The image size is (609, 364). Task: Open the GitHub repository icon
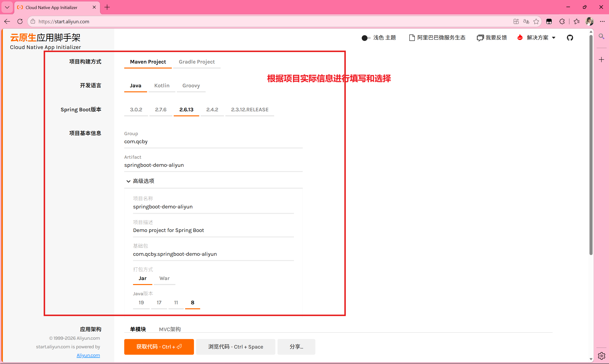(570, 38)
